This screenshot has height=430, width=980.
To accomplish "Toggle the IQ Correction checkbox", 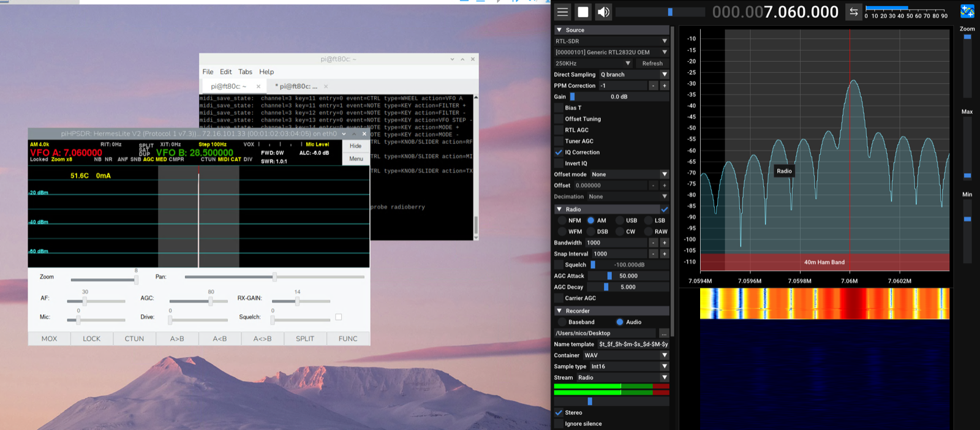I will pos(559,153).
